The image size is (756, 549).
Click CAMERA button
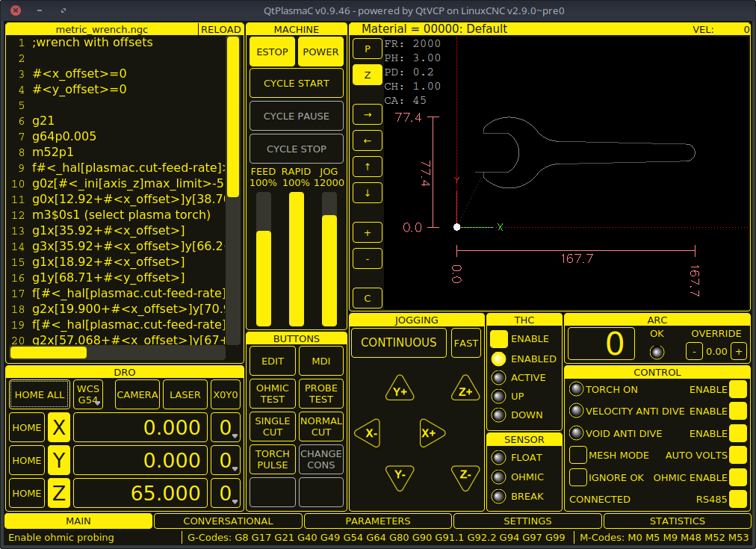coord(137,394)
